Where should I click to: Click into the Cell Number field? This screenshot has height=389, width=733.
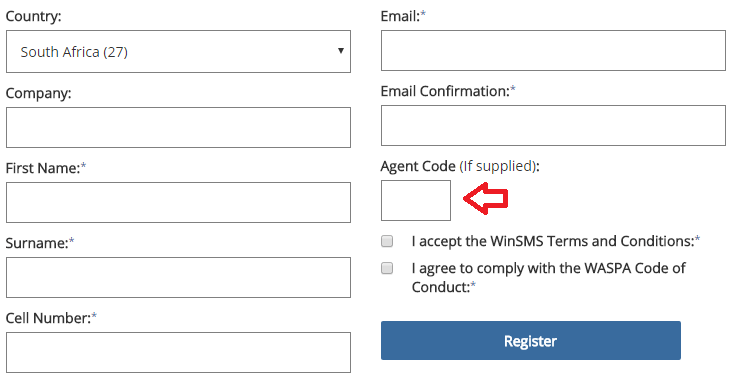[178, 353]
